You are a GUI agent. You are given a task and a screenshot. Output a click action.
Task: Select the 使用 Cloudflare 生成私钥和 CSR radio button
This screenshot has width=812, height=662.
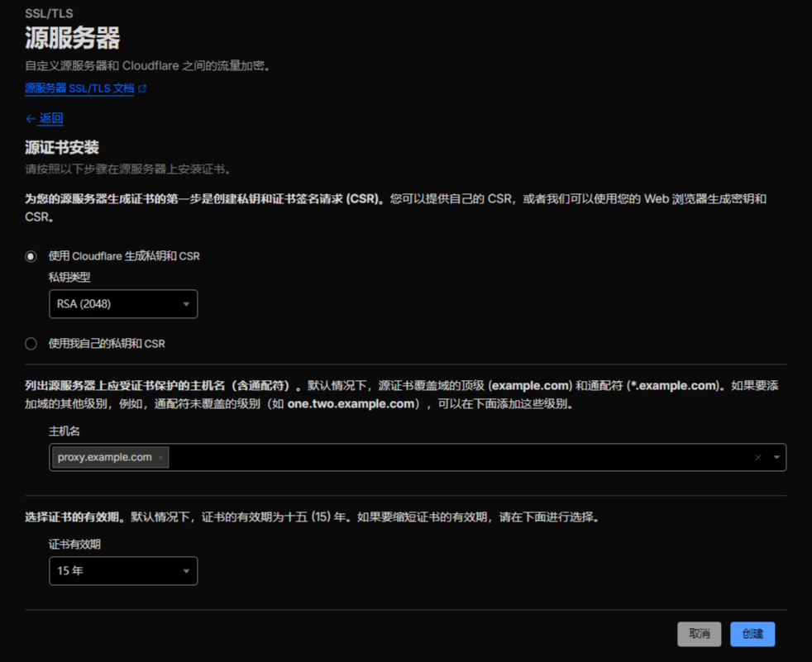coord(31,257)
